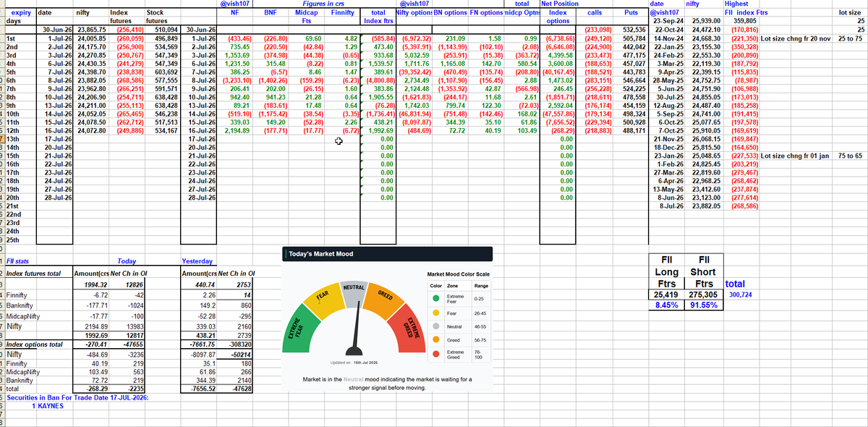The width and height of the screenshot is (868, 427).
Task: Click the NF cell (433.46)
Action: pos(239,38)
